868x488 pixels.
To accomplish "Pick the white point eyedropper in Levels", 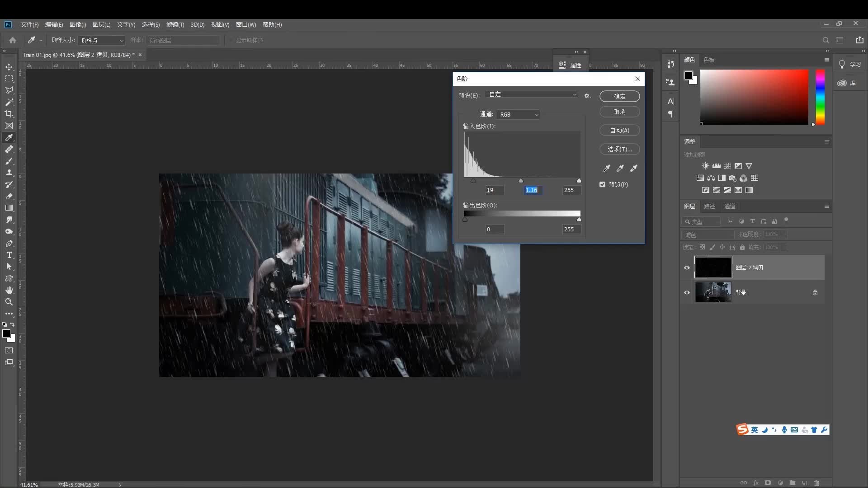I will [634, 168].
